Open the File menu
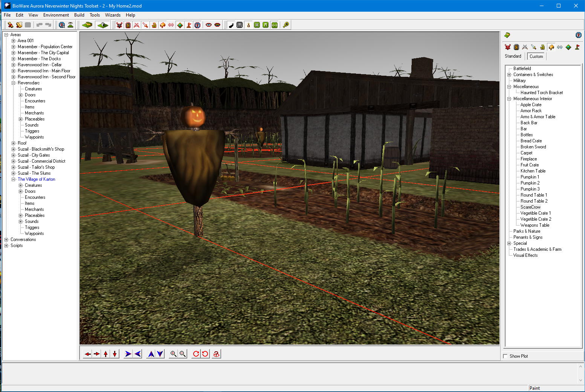Image resolution: width=585 pixels, height=392 pixels. click(7, 15)
